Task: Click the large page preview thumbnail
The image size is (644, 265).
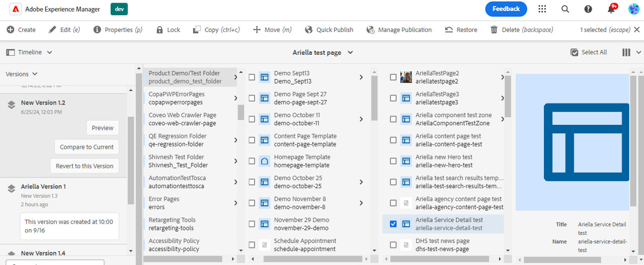Action: (573, 142)
